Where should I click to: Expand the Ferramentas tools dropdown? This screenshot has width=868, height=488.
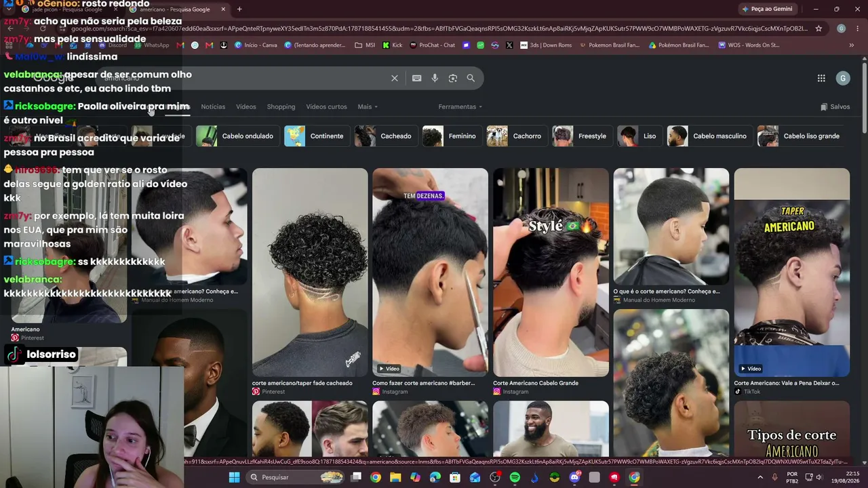tap(460, 106)
